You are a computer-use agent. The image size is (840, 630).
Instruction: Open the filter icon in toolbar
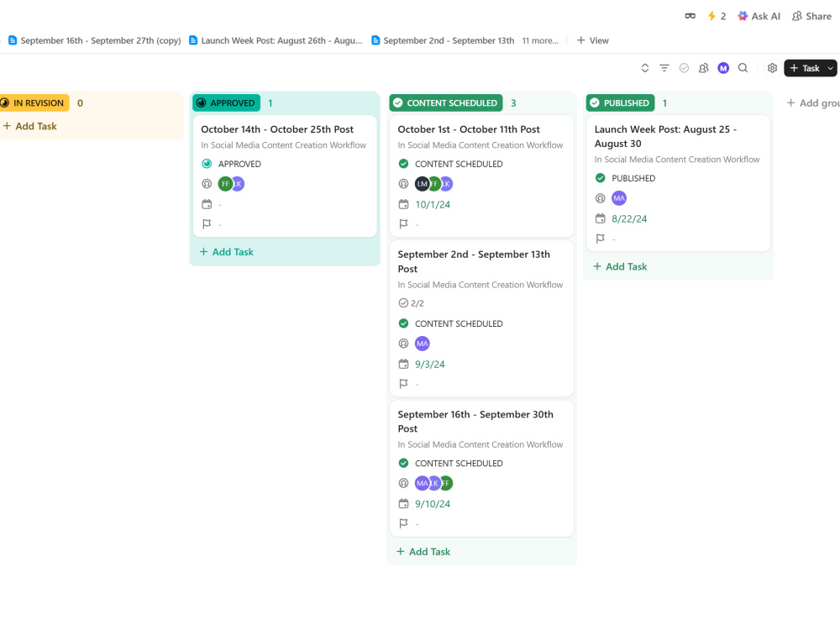[x=664, y=68]
